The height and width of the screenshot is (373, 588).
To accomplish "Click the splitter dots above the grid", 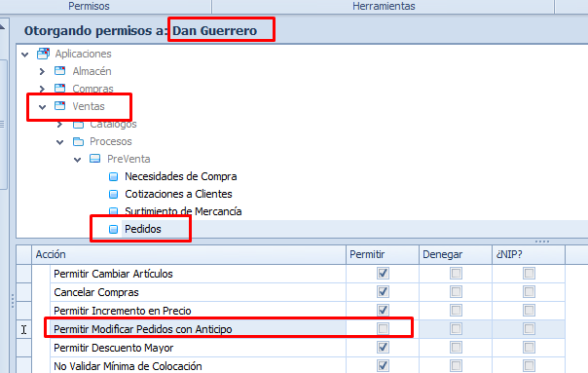I will point(542,242).
